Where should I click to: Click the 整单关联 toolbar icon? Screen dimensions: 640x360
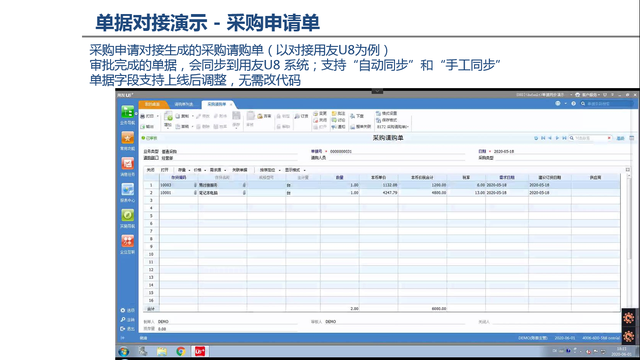353,127
